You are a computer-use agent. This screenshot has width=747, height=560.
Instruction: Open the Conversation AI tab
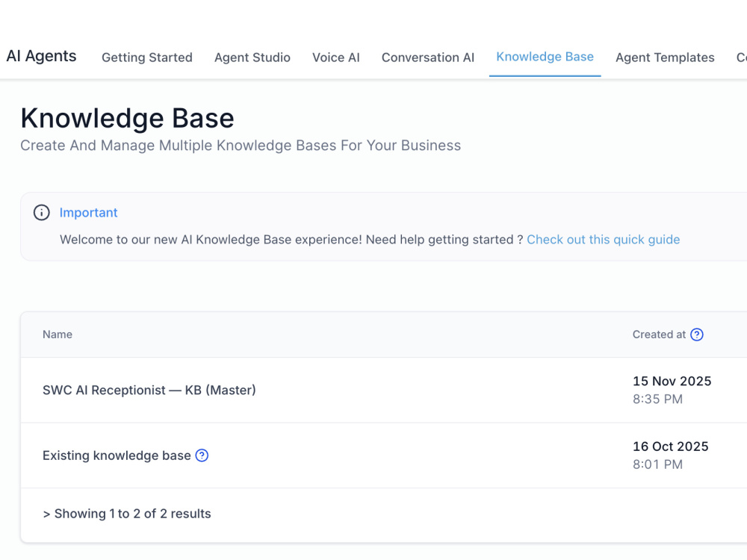pyautogui.click(x=428, y=57)
